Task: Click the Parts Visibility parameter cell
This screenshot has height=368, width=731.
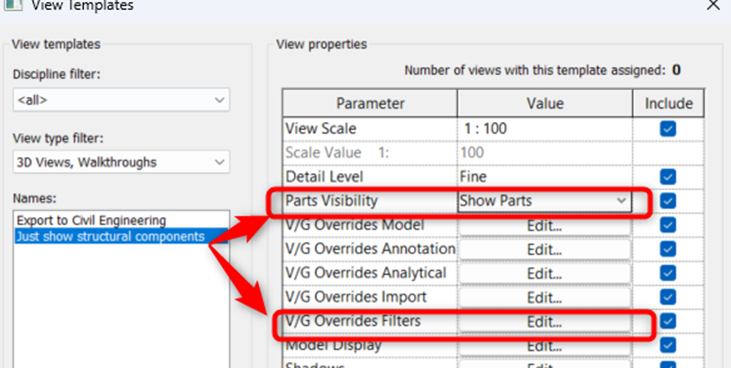Action: [370, 201]
